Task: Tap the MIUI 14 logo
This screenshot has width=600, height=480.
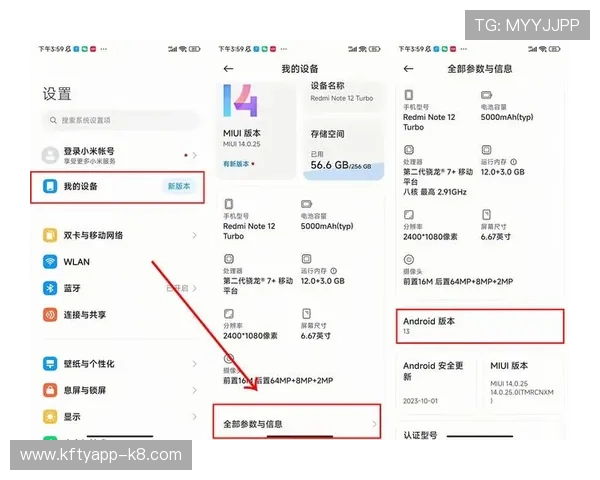Action: (x=240, y=100)
